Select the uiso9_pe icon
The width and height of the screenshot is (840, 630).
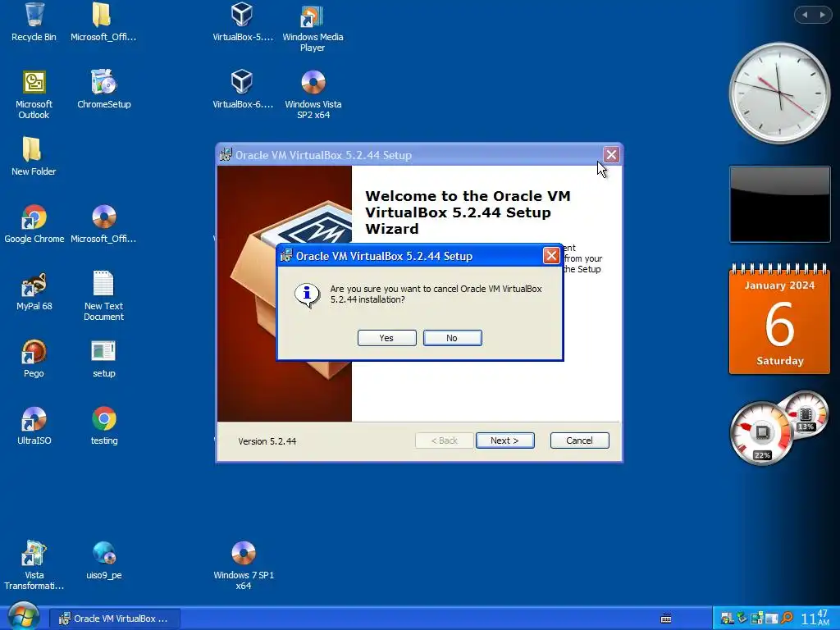tap(104, 561)
